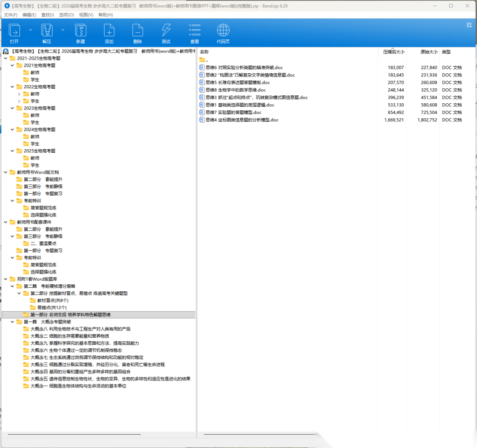477x448 pixels.
Task: Click the New archive (新建) icon
Action: [x=80, y=31]
